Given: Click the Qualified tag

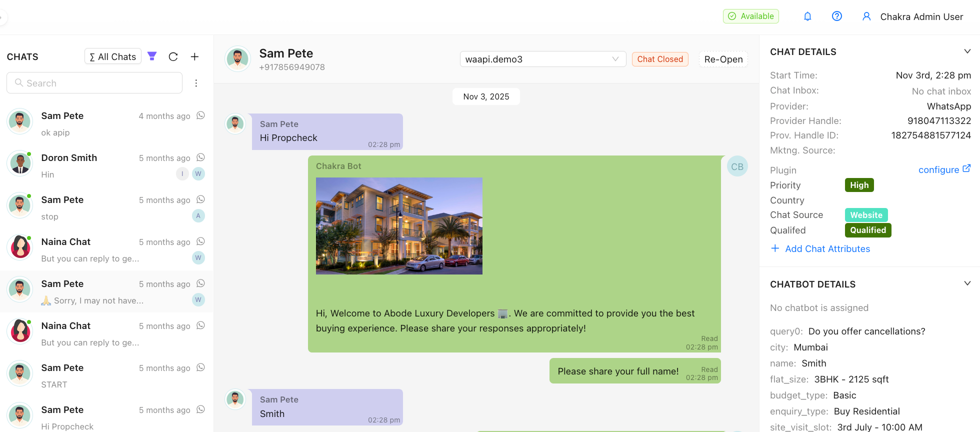Looking at the screenshot, I should [868, 230].
